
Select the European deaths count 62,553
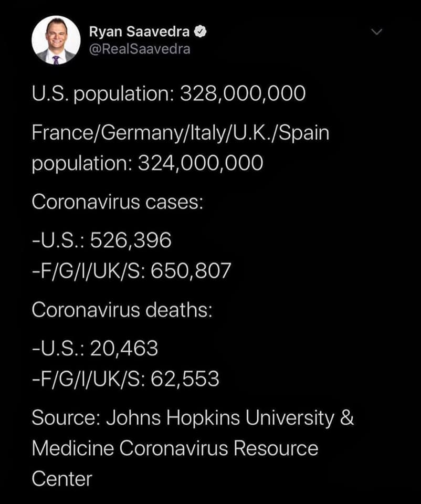coord(185,379)
